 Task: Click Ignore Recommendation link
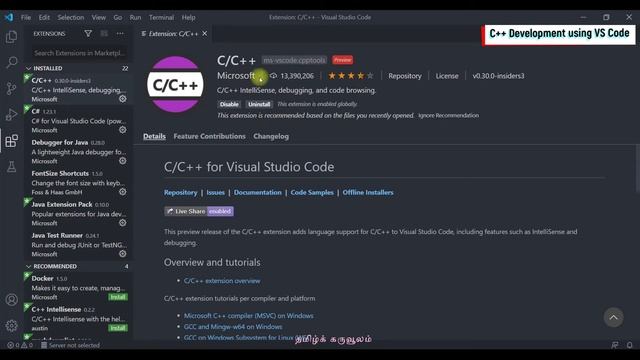[x=448, y=116]
